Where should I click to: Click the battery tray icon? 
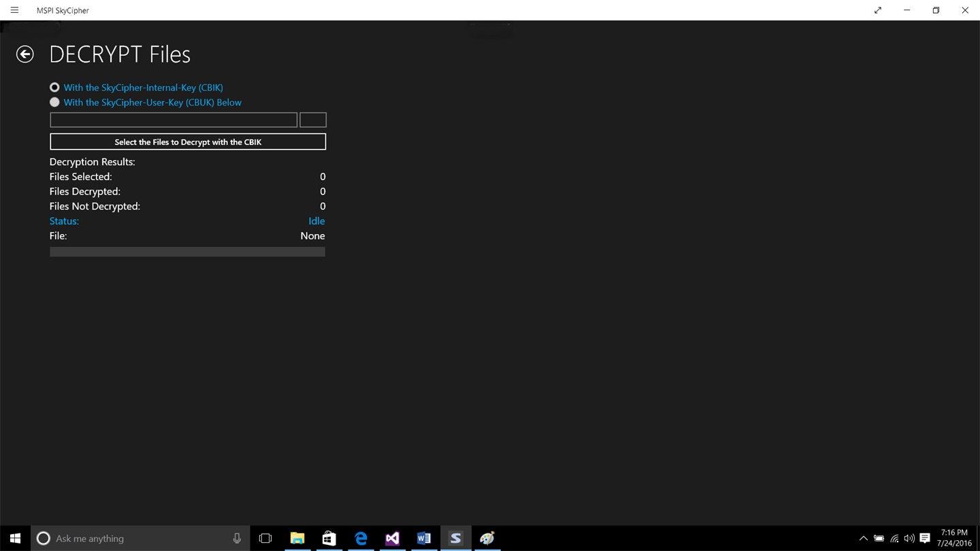pos(879,538)
